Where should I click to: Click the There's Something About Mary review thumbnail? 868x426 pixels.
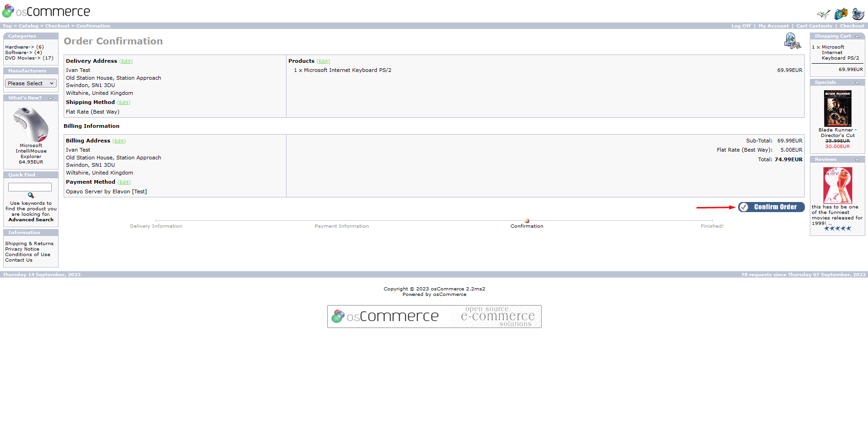(837, 186)
